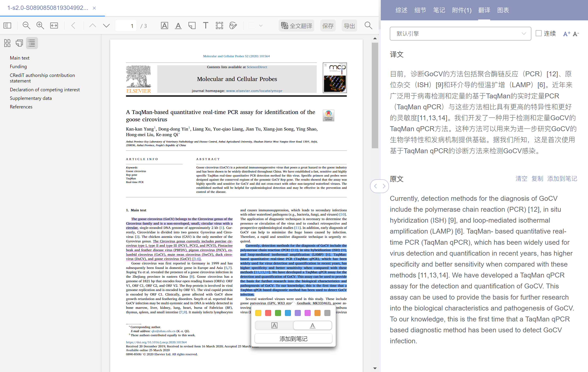Click 复制 link
The height and width of the screenshot is (372, 588).
[x=537, y=179]
